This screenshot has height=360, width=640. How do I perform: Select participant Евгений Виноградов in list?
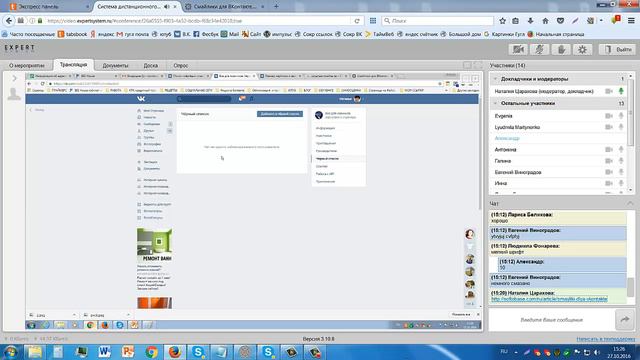pos(518,172)
